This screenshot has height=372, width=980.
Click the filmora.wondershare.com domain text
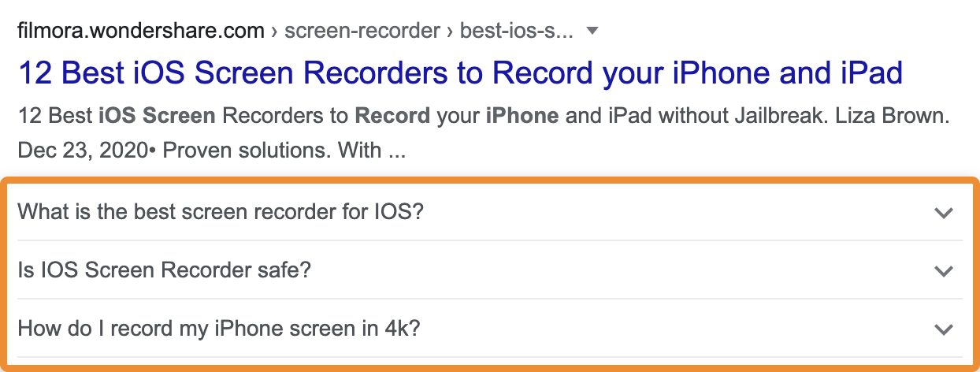pos(141,32)
